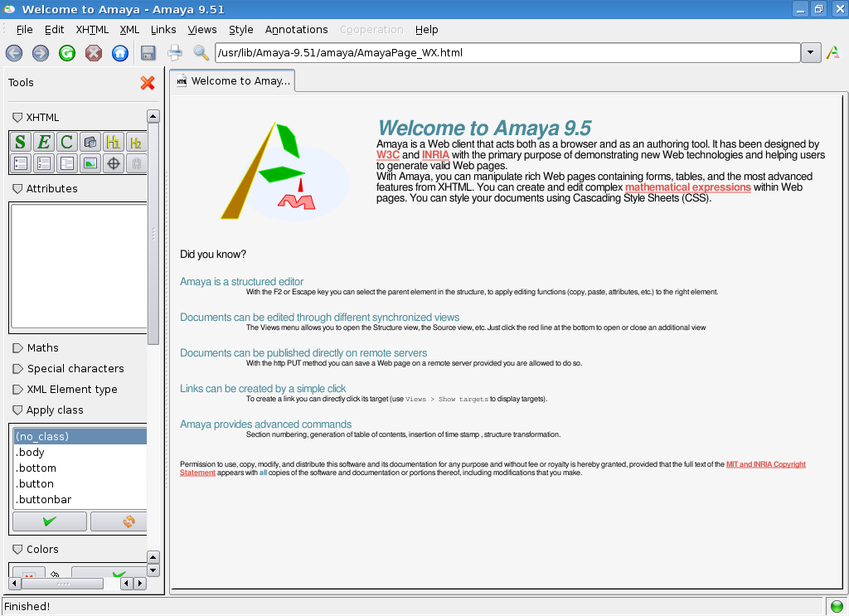The width and height of the screenshot is (849, 616).
Task: Close the Tools panel with the red X
Action: 148,83
